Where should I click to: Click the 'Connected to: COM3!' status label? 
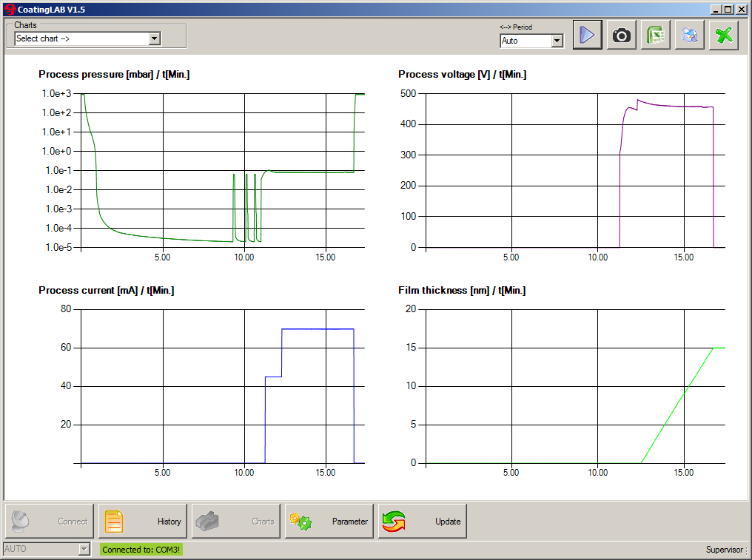click(141, 550)
